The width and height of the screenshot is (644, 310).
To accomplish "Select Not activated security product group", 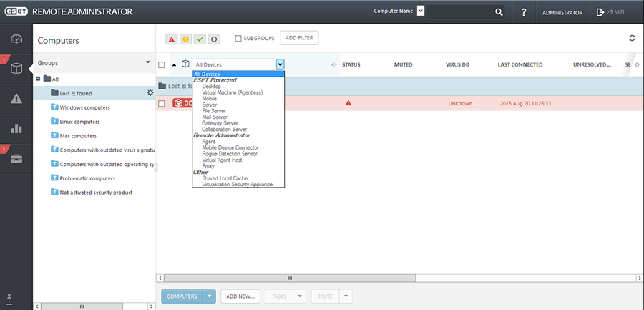I will point(96,193).
